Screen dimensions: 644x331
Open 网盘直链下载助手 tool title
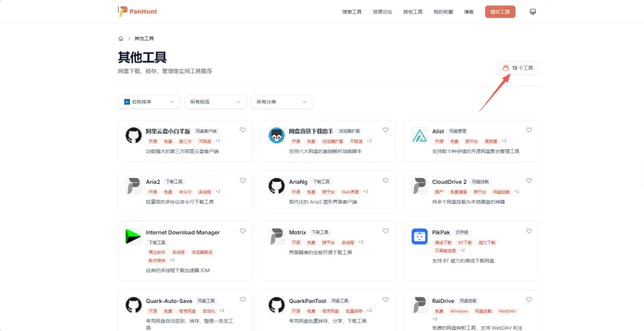tap(311, 131)
